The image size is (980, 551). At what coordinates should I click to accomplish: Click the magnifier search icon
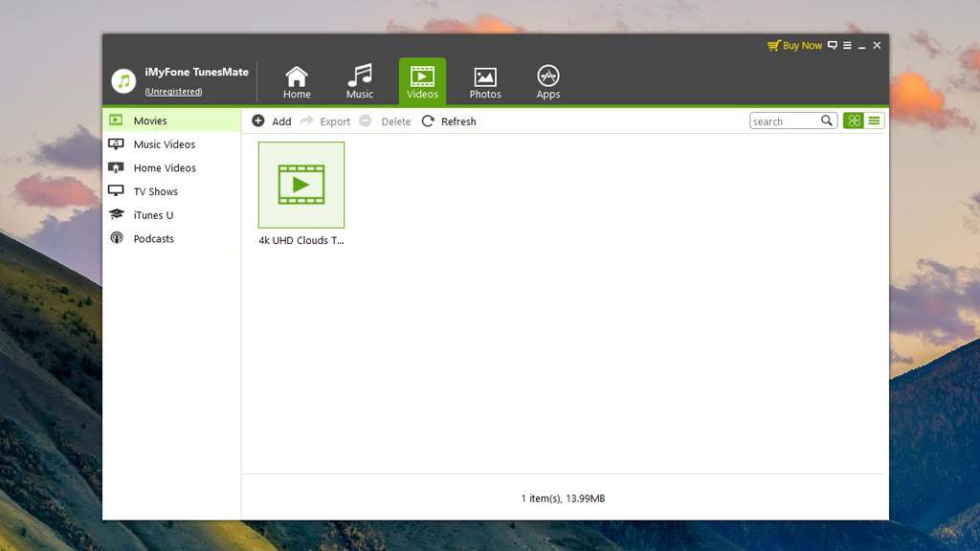pyautogui.click(x=827, y=121)
